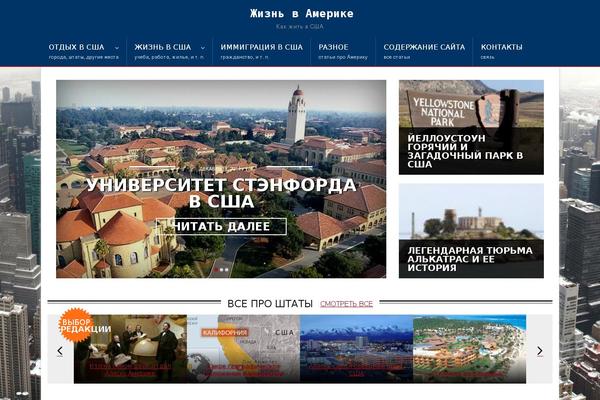
Task: Select the first red slider dot
Action: click(216, 270)
